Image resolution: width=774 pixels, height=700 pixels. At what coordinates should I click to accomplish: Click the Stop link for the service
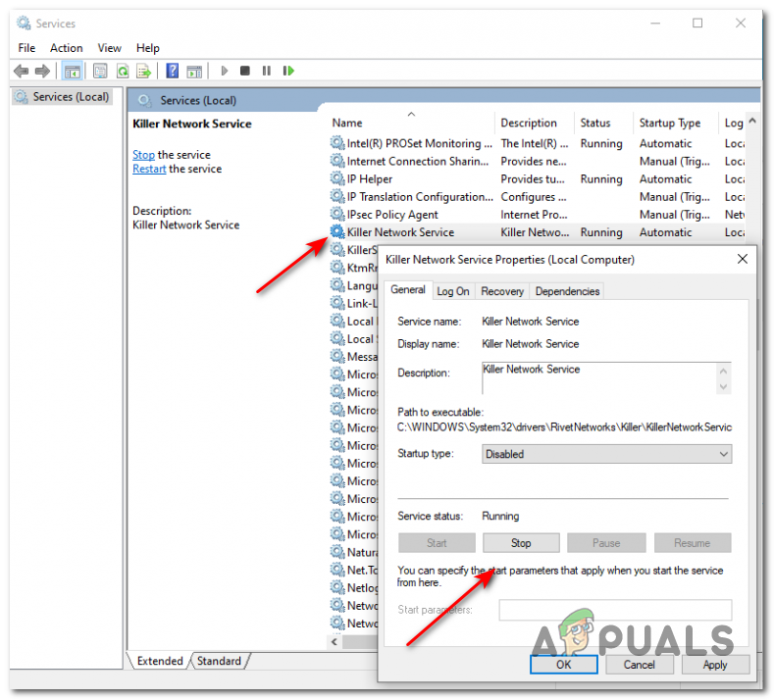pos(143,155)
